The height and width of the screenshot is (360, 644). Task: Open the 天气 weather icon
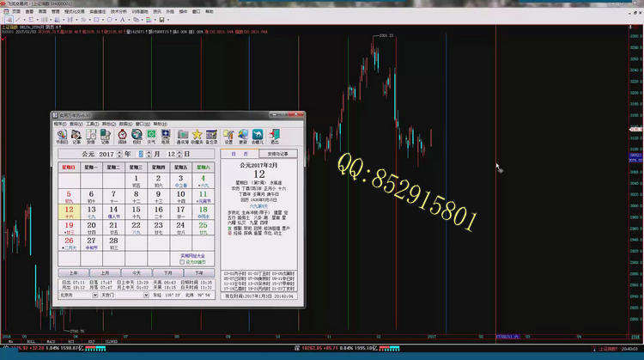coord(151,136)
